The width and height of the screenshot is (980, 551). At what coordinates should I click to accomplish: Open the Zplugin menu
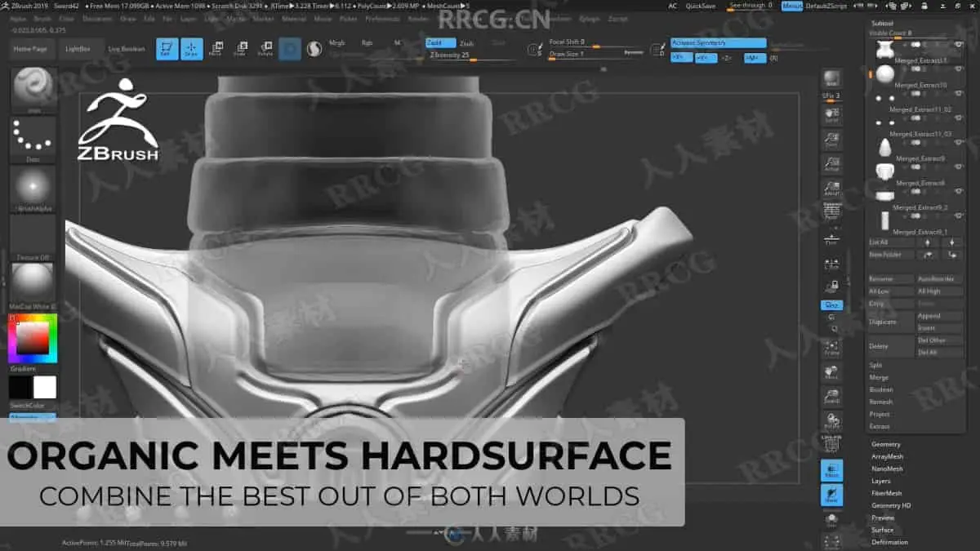[x=589, y=18]
